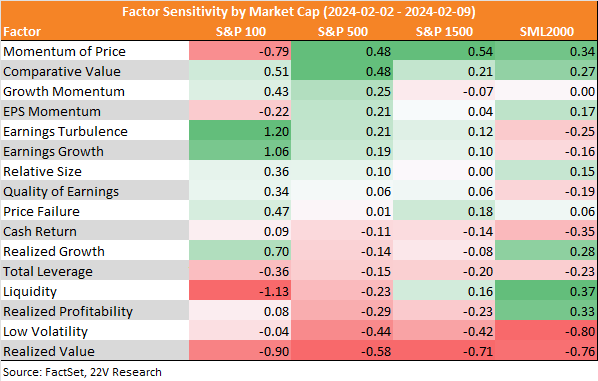Click the Factor column header
Viewport: 598px width, 381px height.
pos(22,32)
